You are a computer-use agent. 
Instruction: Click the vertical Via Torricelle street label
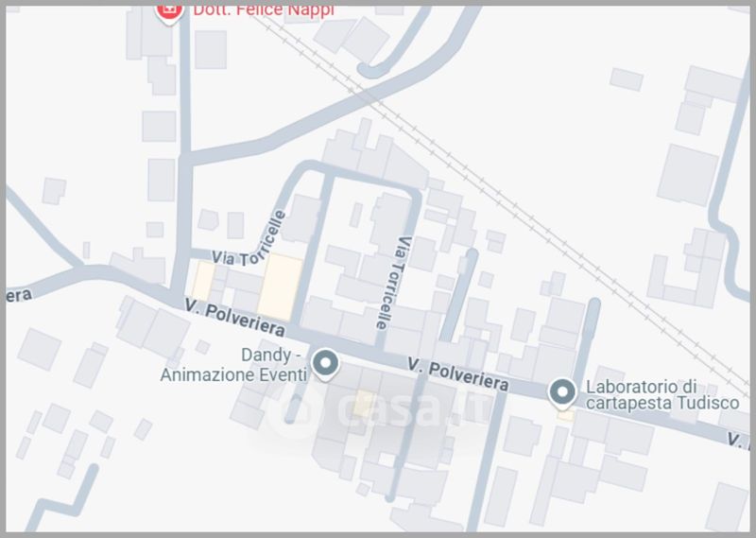(x=393, y=283)
